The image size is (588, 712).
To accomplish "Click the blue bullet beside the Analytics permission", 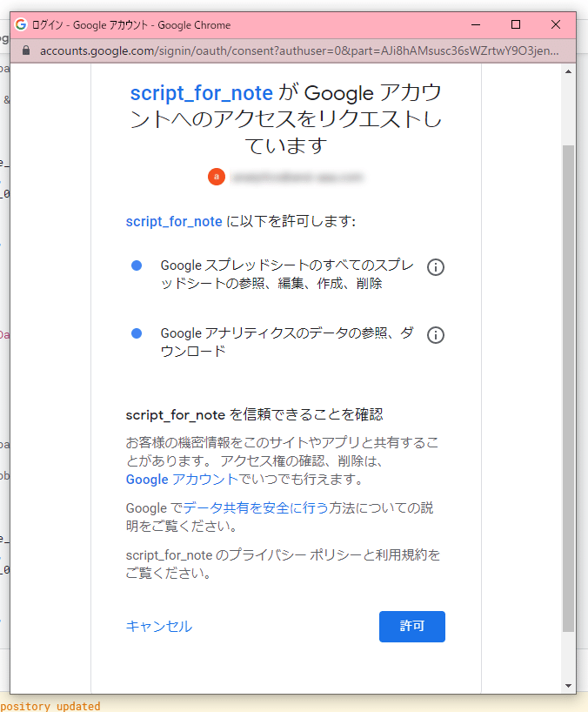I will pyautogui.click(x=137, y=333).
